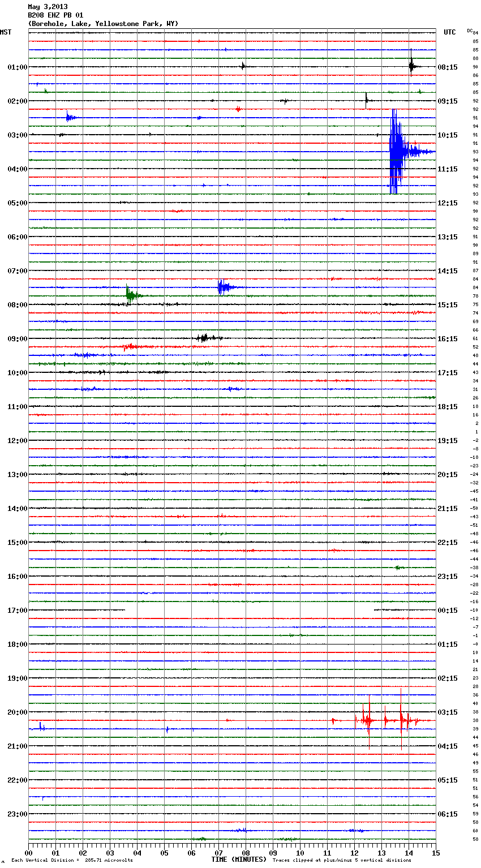Click the 16:15 UTC time label
This screenshot has width=481, height=868.
click(448, 338)
